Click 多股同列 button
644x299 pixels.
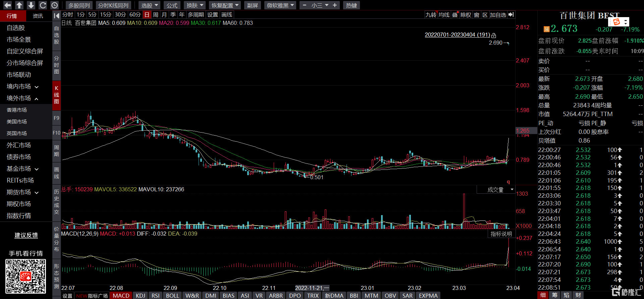click(x=79, y=5)
